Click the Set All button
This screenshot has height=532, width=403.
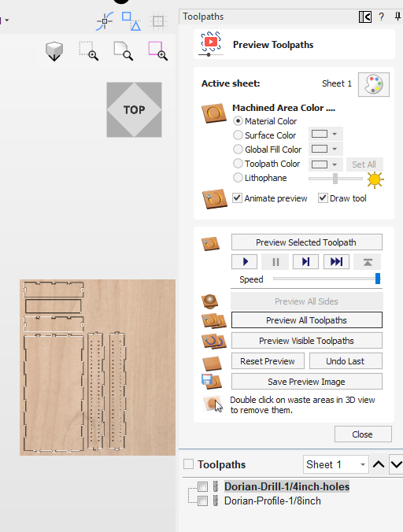(364, 164)
